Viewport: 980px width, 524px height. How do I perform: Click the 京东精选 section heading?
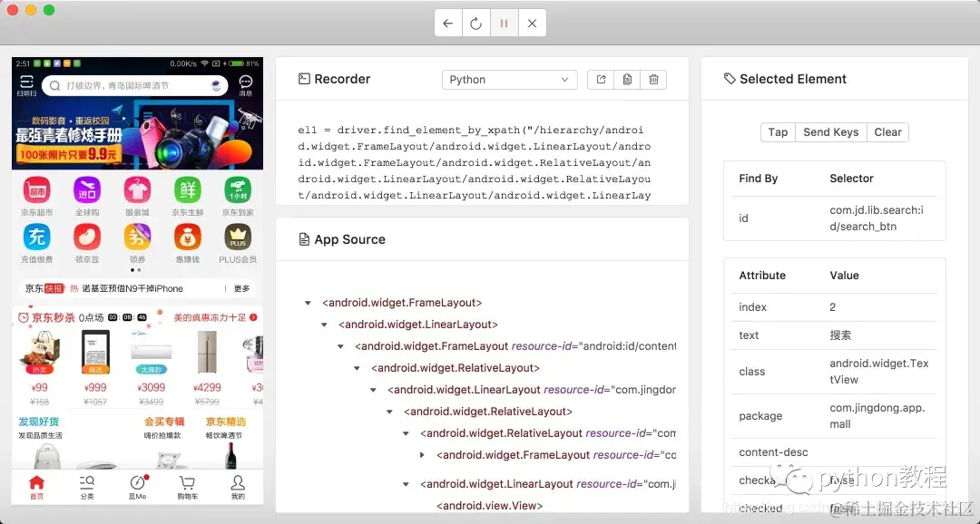coord(226,422)
